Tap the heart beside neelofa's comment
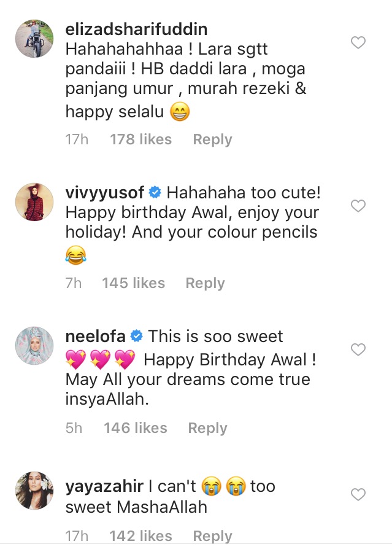The width and height of the screenshot is (392, 549). click(358, 349)
